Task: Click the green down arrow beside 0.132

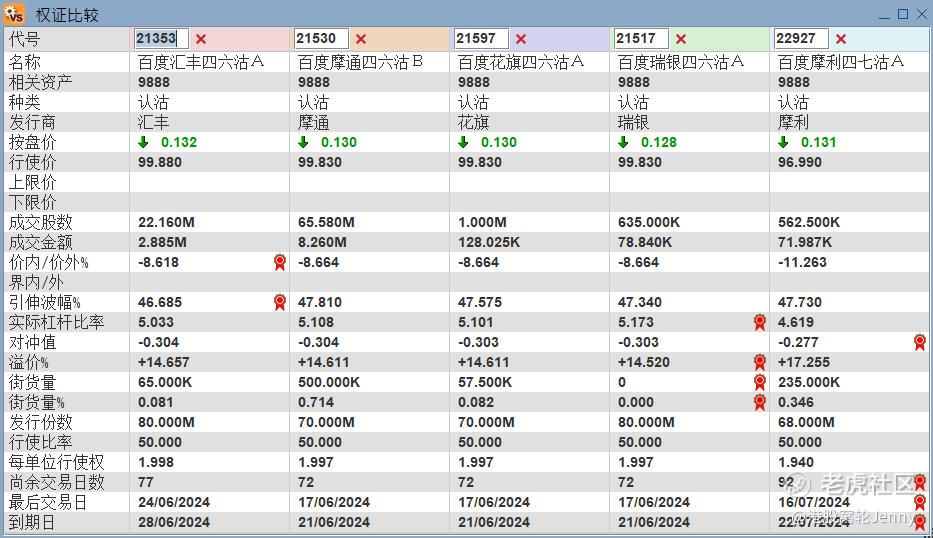Action: pos(143,142)
